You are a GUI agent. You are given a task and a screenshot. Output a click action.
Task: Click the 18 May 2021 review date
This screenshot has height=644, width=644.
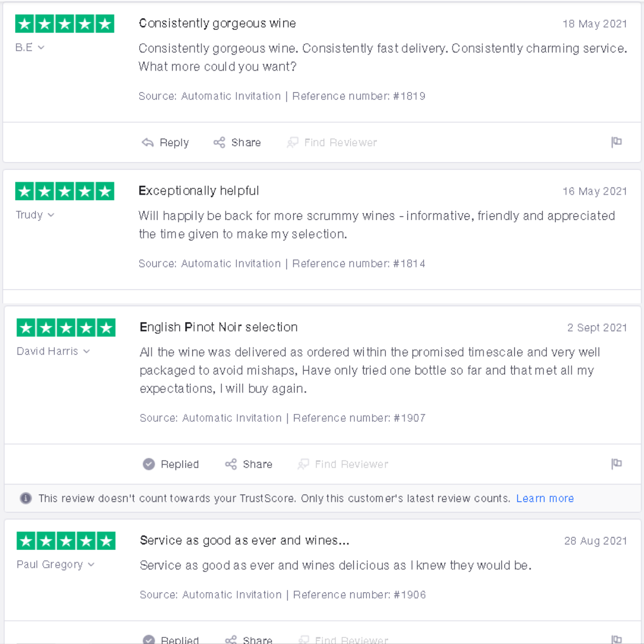595,24
